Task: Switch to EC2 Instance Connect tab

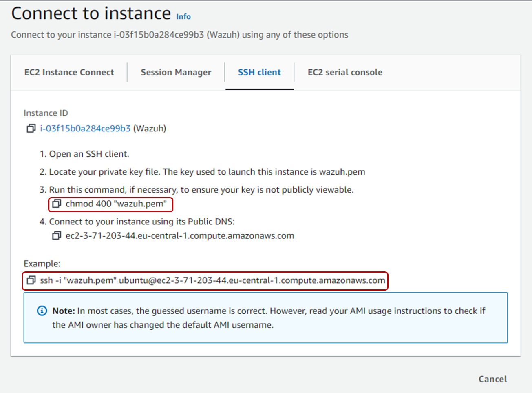Action: tap(69, 72)
